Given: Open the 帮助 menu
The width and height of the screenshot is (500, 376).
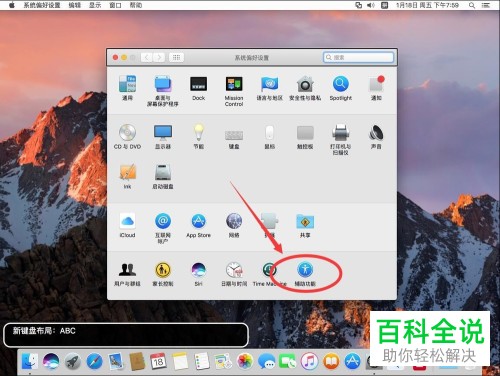Looking at the screenshot, I should (136, 5).
